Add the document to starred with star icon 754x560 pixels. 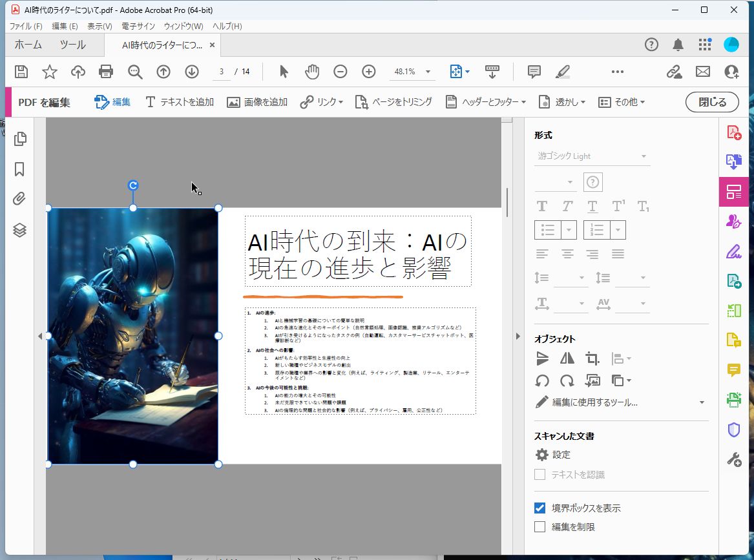(50, 72)
